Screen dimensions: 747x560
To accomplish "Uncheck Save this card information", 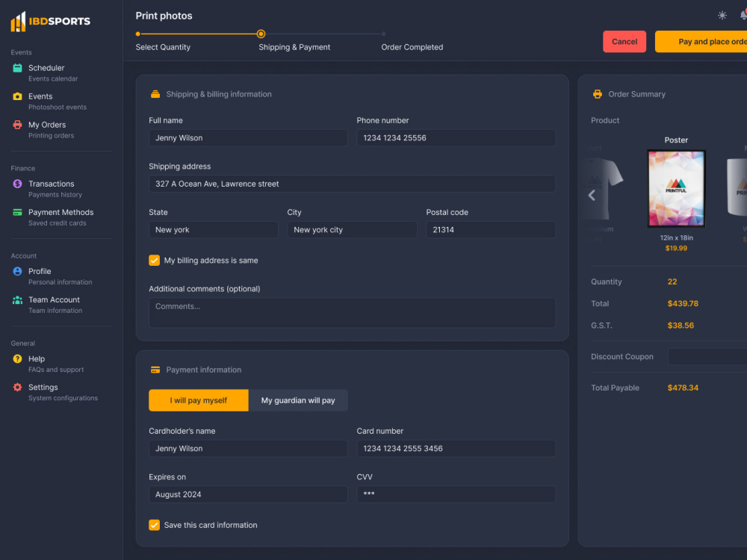I will coord(155,525).
